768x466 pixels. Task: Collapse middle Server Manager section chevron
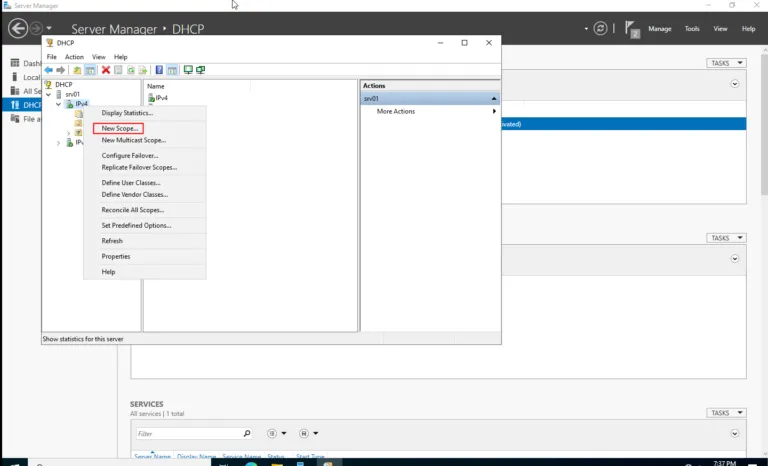(735, 258)
